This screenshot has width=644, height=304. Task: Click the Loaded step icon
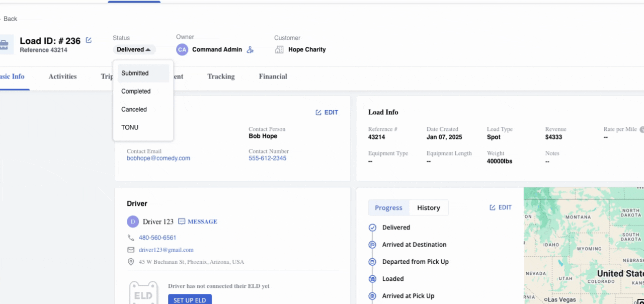(372, 279)
